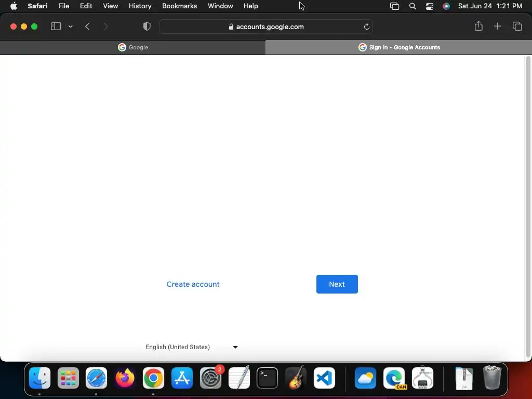Go back to previous page
The height and width of the screenshot is (399, 532).
click(x=87, y=26)
